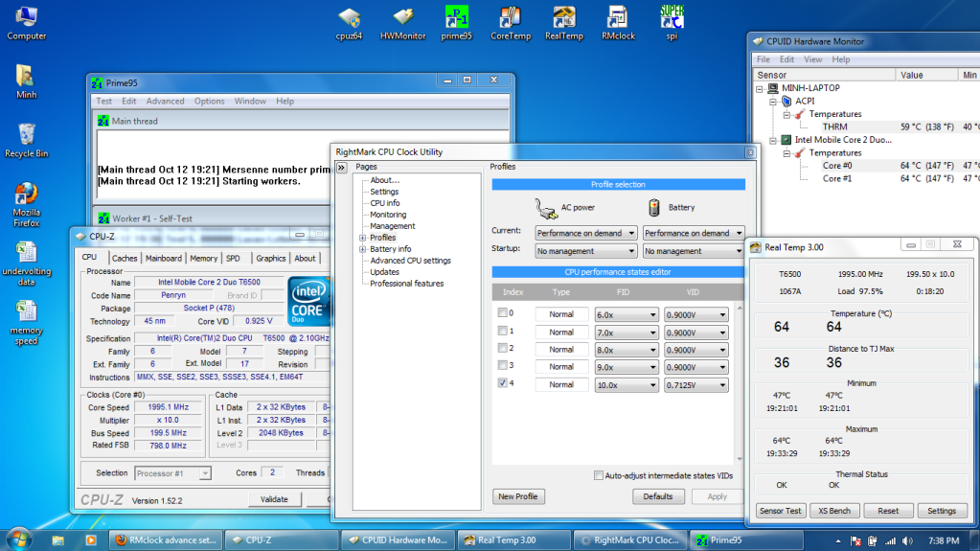The image size is (980, 551).
Task: Open the CoreTemp desktop shortcut
Action: coord(510,23)
